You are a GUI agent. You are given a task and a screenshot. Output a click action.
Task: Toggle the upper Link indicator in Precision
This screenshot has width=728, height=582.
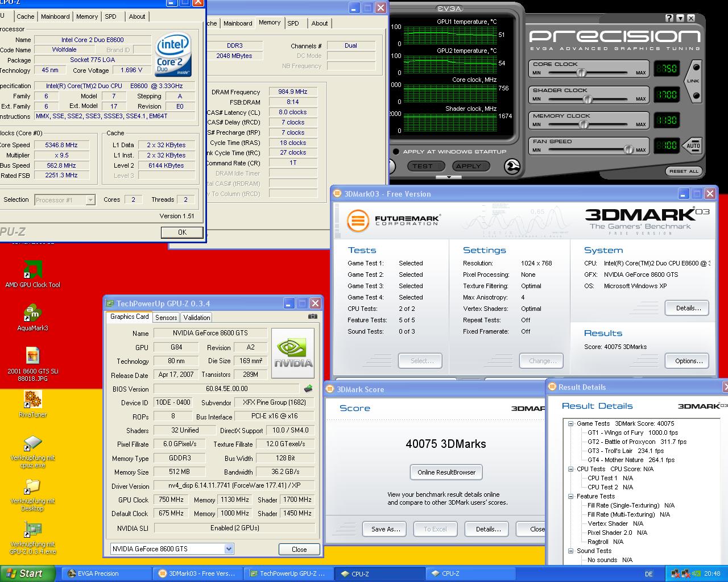coord(696,68)
